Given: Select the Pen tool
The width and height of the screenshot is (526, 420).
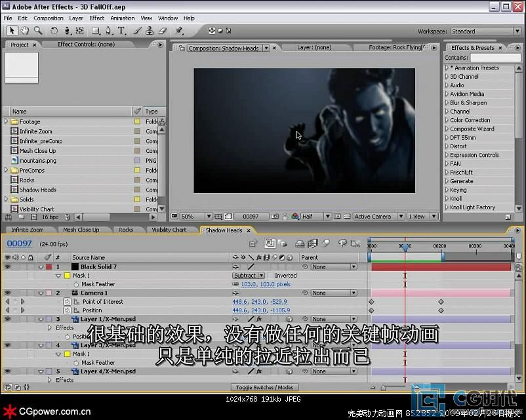Looking at the screenshot, I should [x=108, y=31].
